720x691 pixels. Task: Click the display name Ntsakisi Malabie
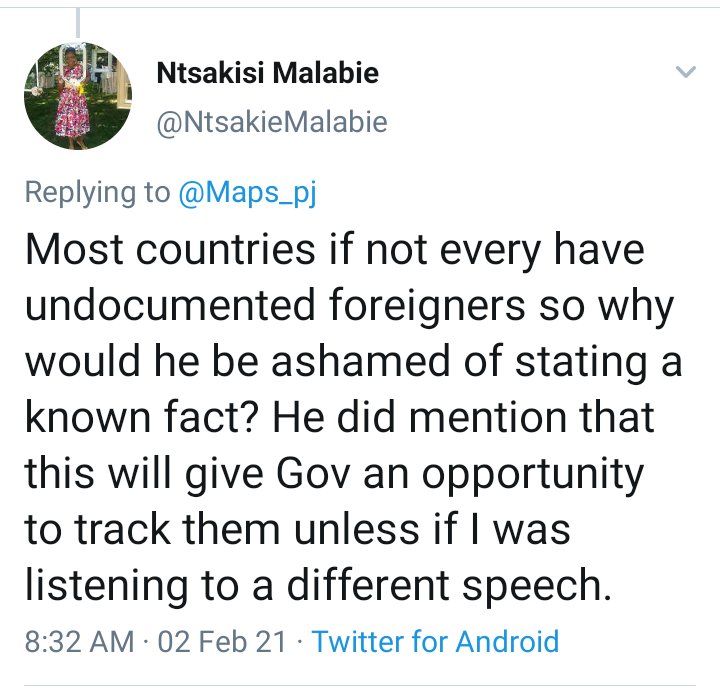268,73
